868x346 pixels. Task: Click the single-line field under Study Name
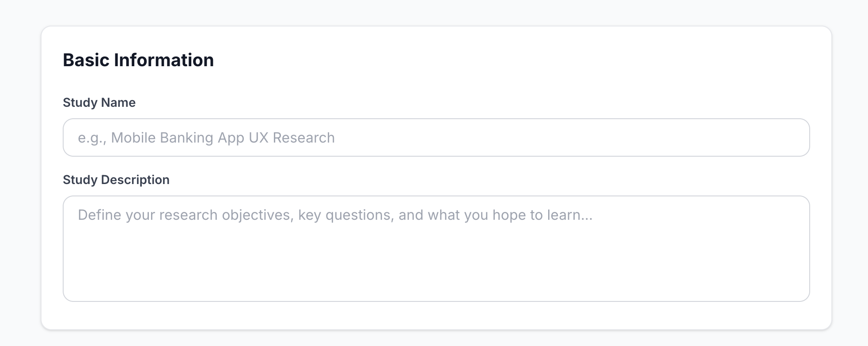435,138
